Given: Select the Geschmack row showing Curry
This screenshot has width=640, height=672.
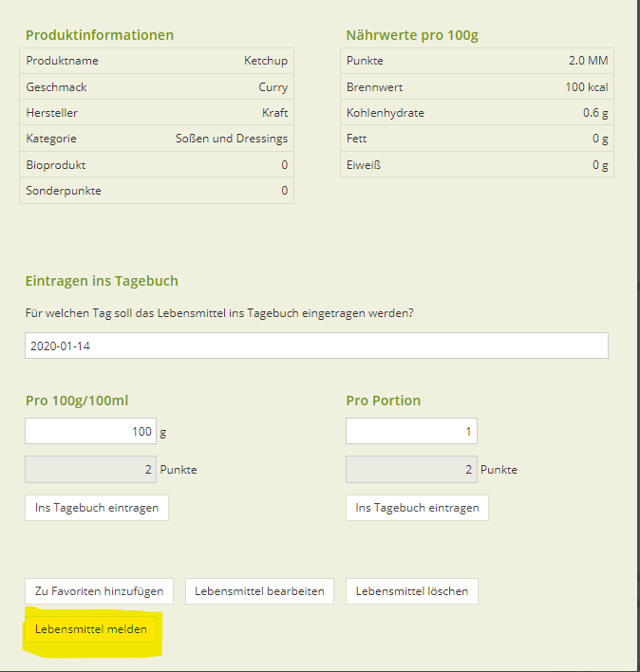Looking at the screenshot, I should pos(157,87).
